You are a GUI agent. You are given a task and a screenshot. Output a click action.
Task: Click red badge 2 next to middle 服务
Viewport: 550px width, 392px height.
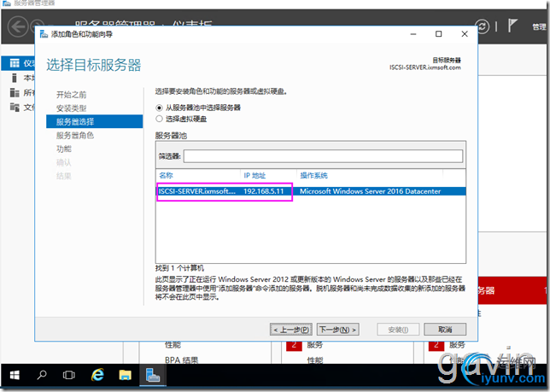point(294,345)
